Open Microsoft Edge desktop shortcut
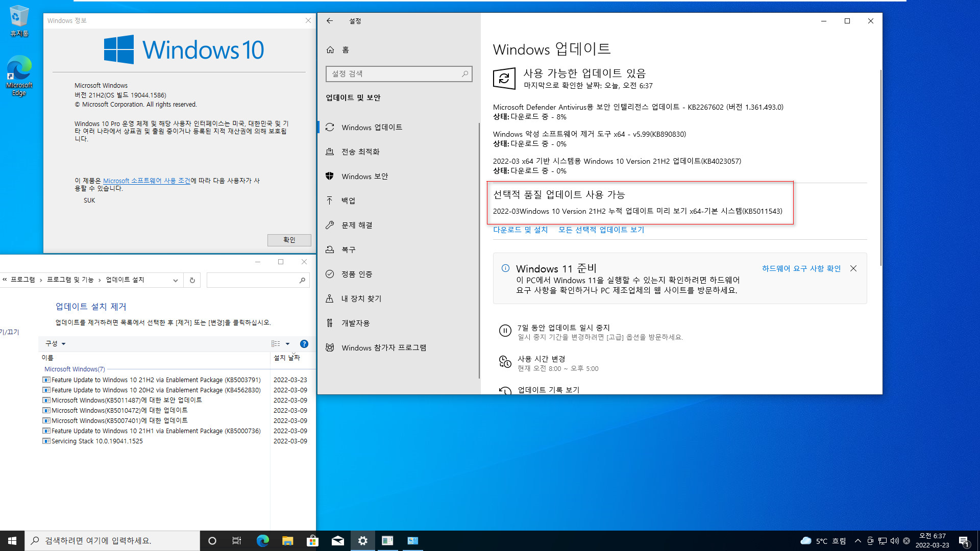This screenshot has height=551, width=980. [x=19, y=76]
